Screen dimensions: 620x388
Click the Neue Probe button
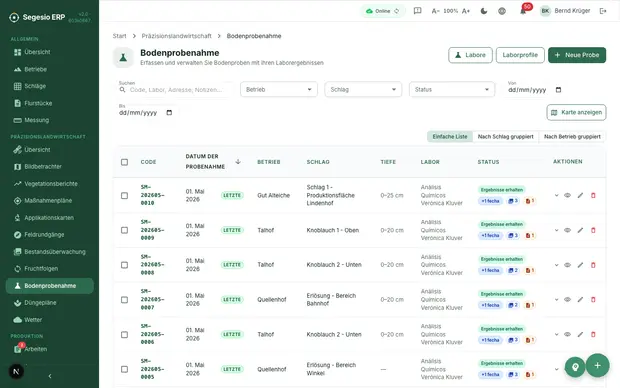tap(577, 55)
